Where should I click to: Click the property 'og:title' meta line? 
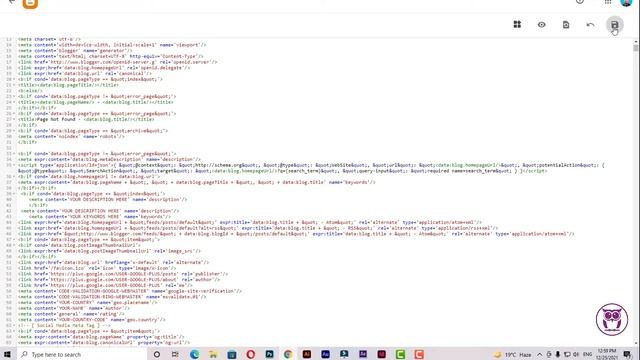tap(101, 337)
